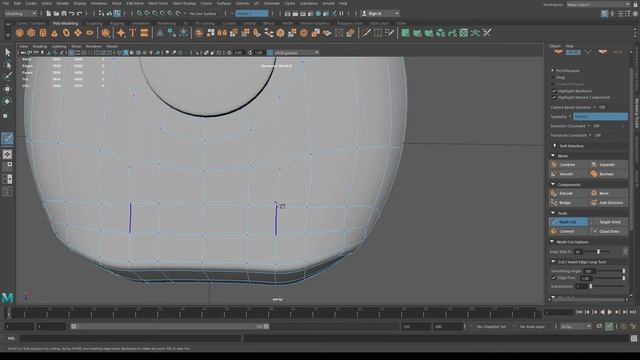Click the Paint selection tool in toolbox
Viewport: 640px width, 360px height.
tap(7, 76)
